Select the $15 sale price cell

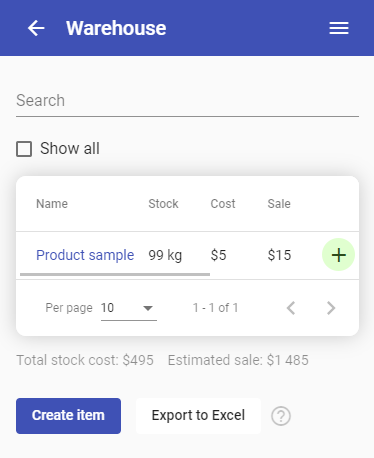279,255
